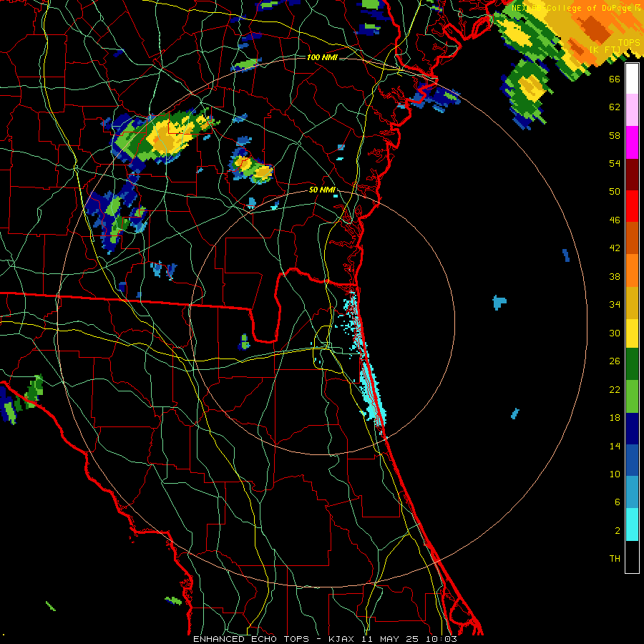Click the light pink legend swatch

coord(632,110)
